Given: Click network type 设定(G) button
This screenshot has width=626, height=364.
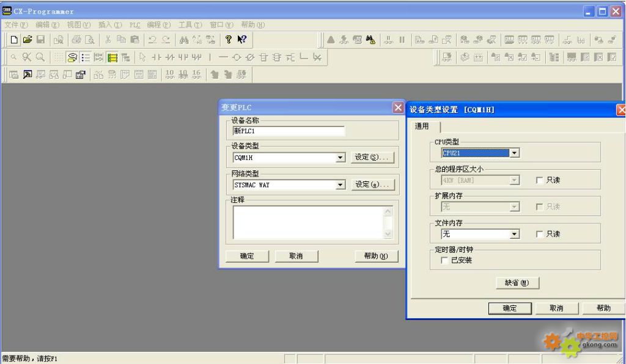Looking at the screenshot, I should [372, 184].
